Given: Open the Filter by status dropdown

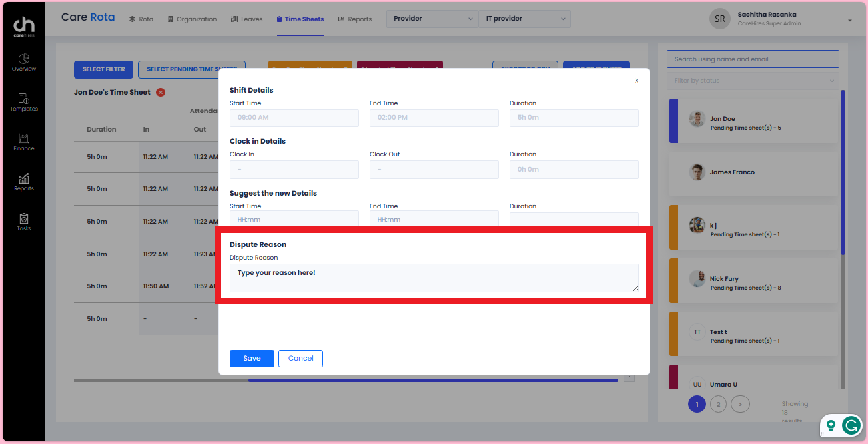Looking at the screenshot, I should (752, 80).
